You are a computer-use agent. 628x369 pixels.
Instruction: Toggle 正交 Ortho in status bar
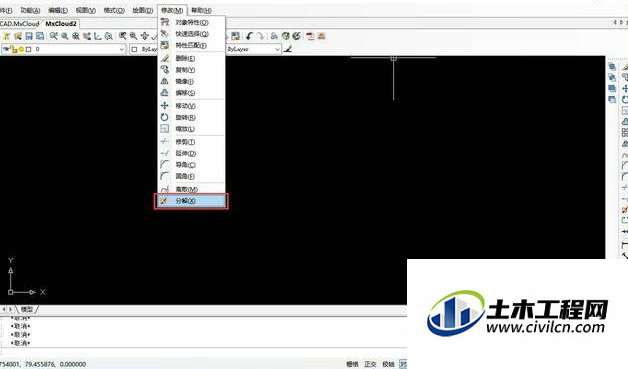coord(370,364)
